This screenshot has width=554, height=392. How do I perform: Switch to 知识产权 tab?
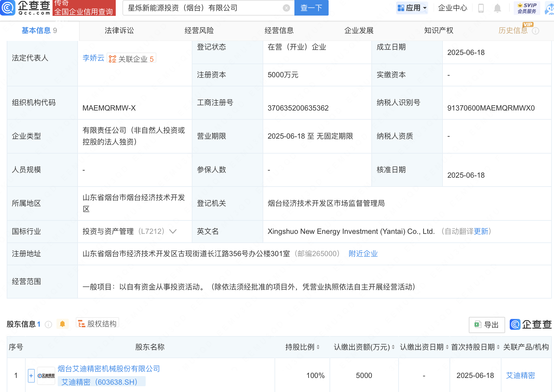tap(439, 31)
